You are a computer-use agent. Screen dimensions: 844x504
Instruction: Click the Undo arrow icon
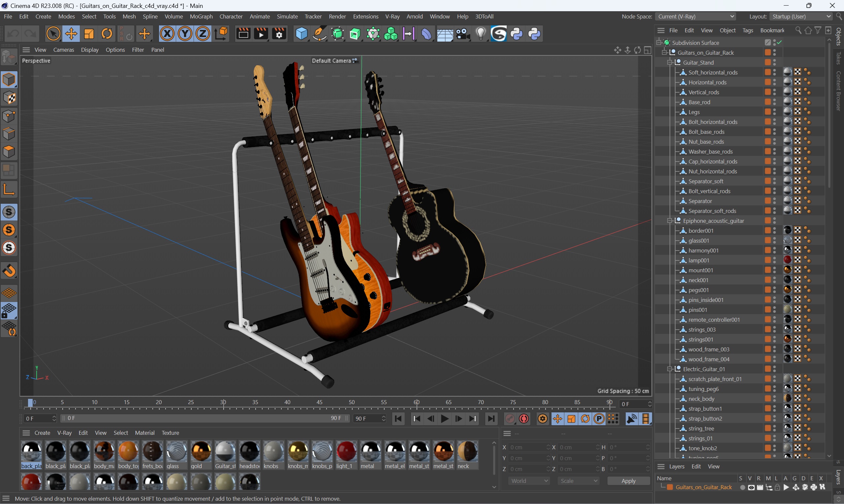(13, 34)
